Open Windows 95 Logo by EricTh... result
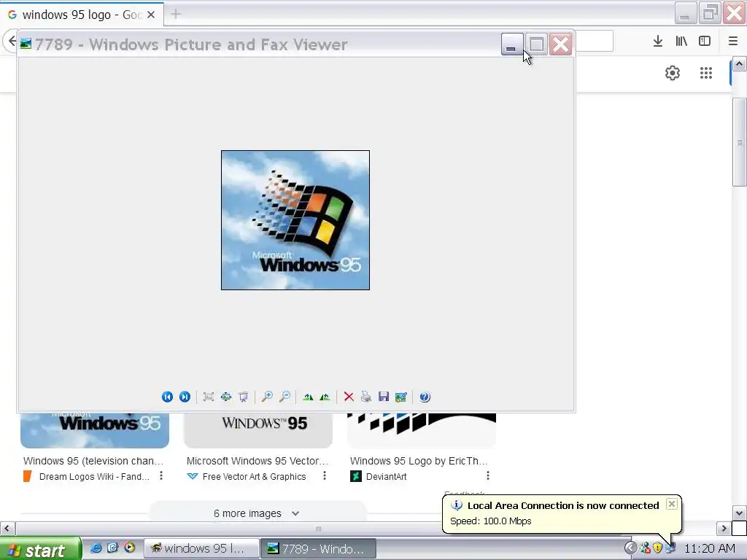Screen dimensions: 747x560 pyautogui.click(x=419, y=461)
